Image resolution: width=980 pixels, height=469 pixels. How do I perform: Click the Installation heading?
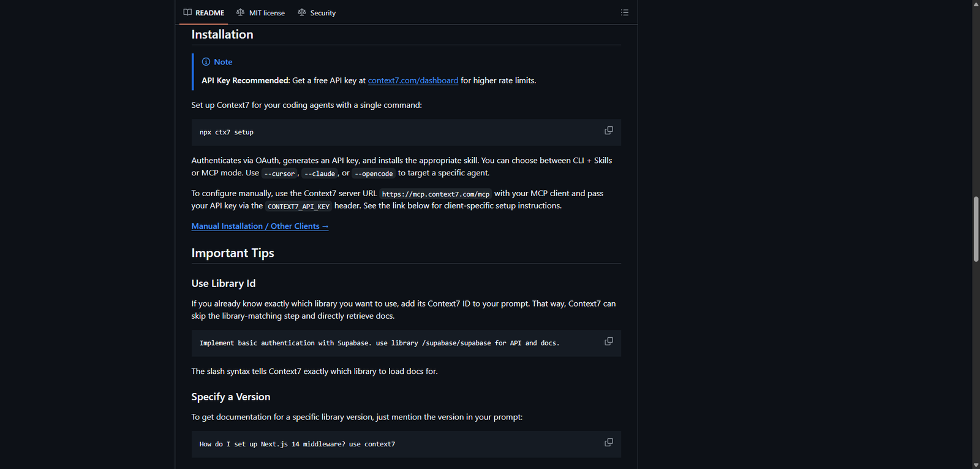click(x=222, y=35)
